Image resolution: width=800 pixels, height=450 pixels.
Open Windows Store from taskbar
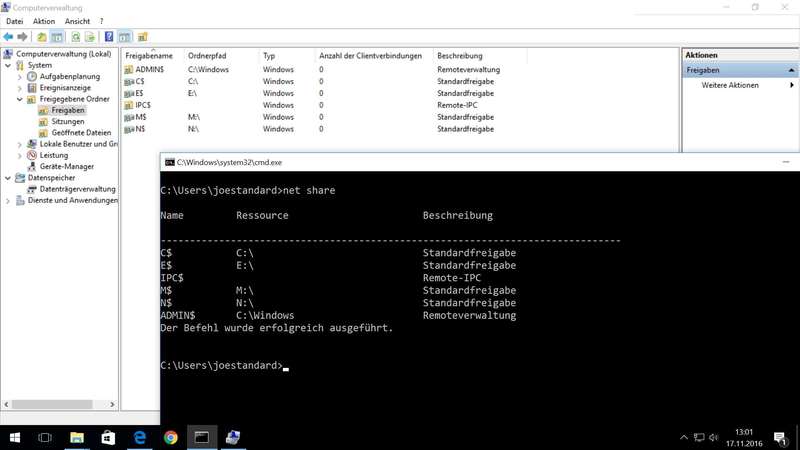coord(108,438)
